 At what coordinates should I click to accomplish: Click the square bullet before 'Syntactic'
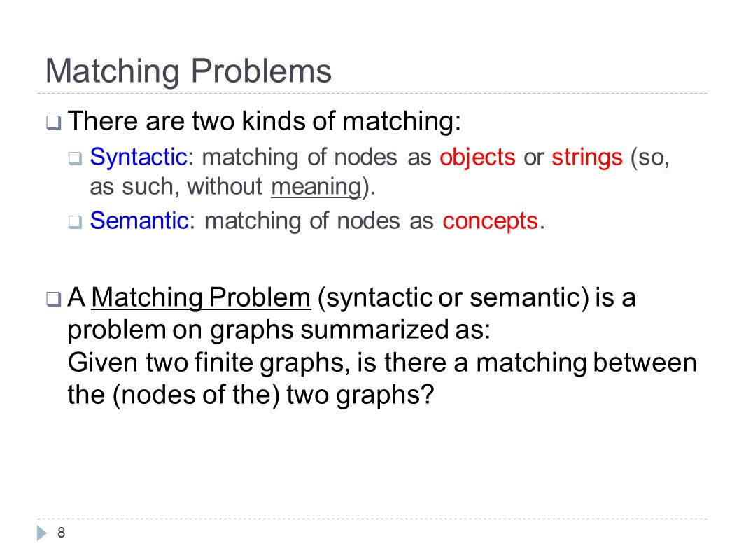click(x=75, y=158)
